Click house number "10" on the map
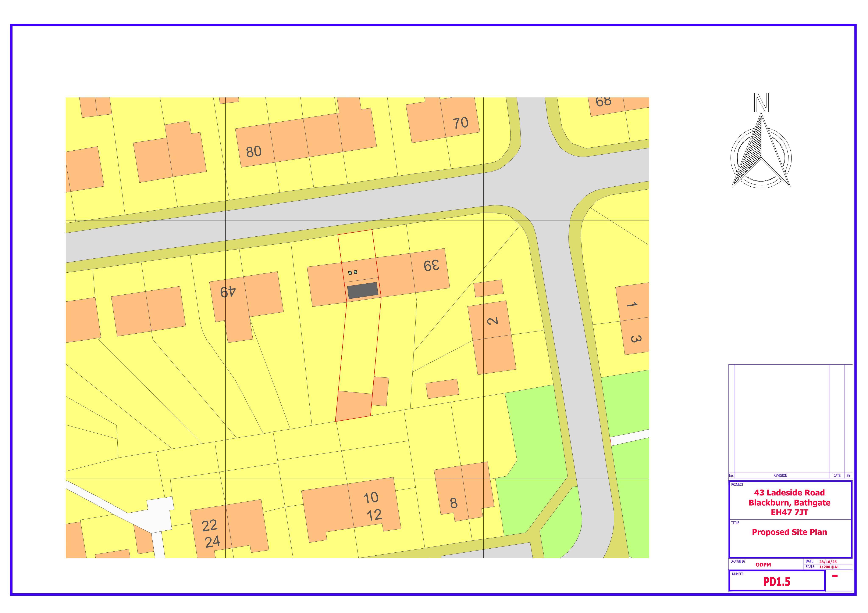This screenshot has width=868, height=613. [370, 498]
